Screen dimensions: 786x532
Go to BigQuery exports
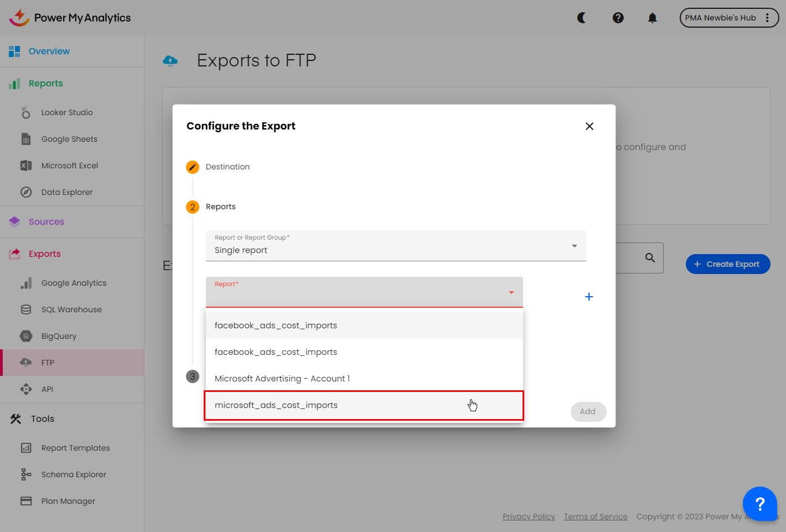pyautogui.click(x=59, y=336)
